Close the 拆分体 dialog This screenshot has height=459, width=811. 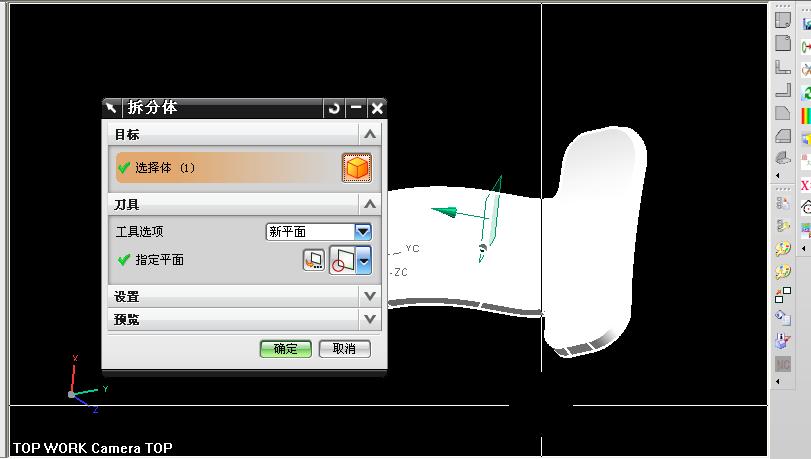378,108
